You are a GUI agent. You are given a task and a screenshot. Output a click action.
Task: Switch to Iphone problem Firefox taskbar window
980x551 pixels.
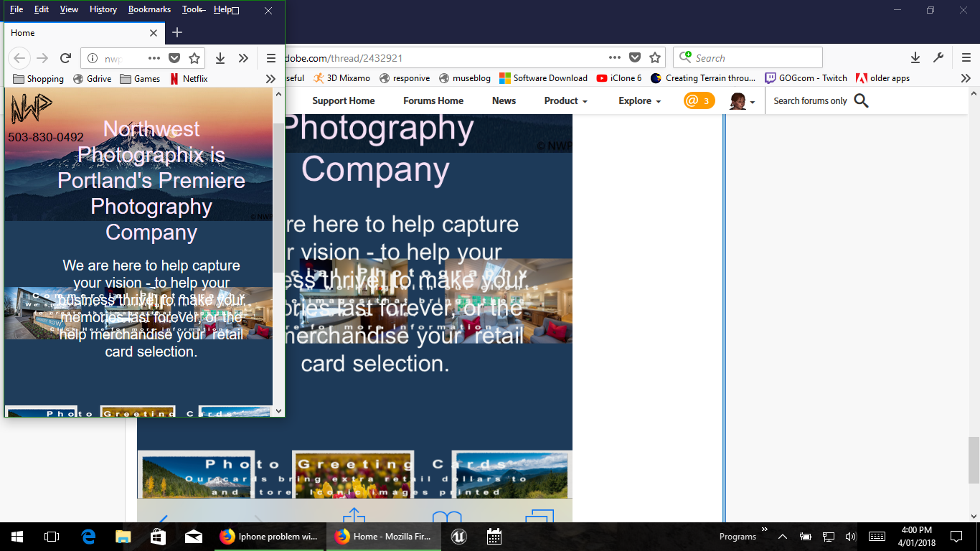click(x=270, y=536)
